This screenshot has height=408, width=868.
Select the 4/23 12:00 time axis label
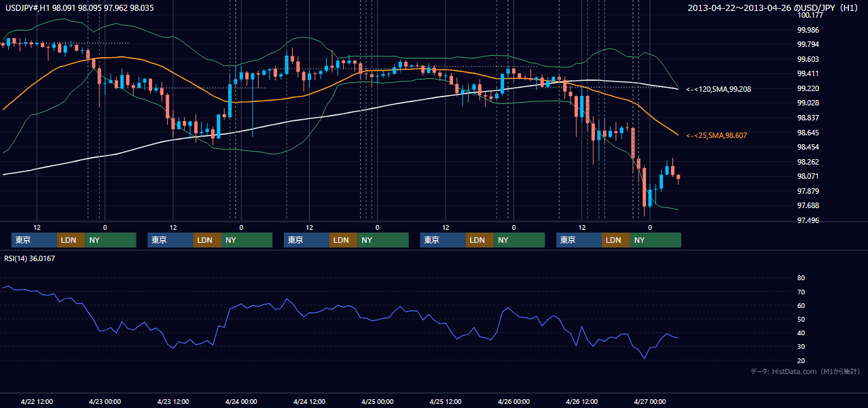pyautogui.click(x=173, y=401)
